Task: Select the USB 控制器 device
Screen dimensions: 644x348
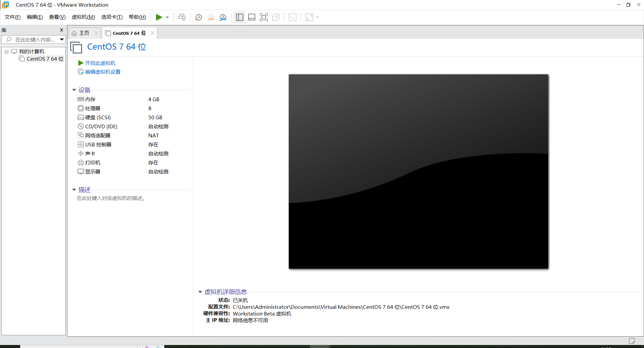Action: (x=98, y=145)
